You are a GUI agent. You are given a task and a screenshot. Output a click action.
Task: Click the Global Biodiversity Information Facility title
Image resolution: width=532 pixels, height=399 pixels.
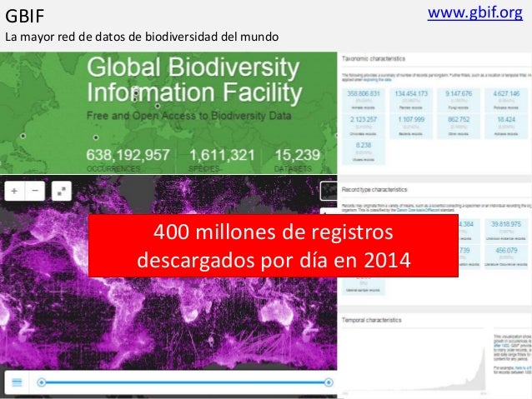point(194,80)
